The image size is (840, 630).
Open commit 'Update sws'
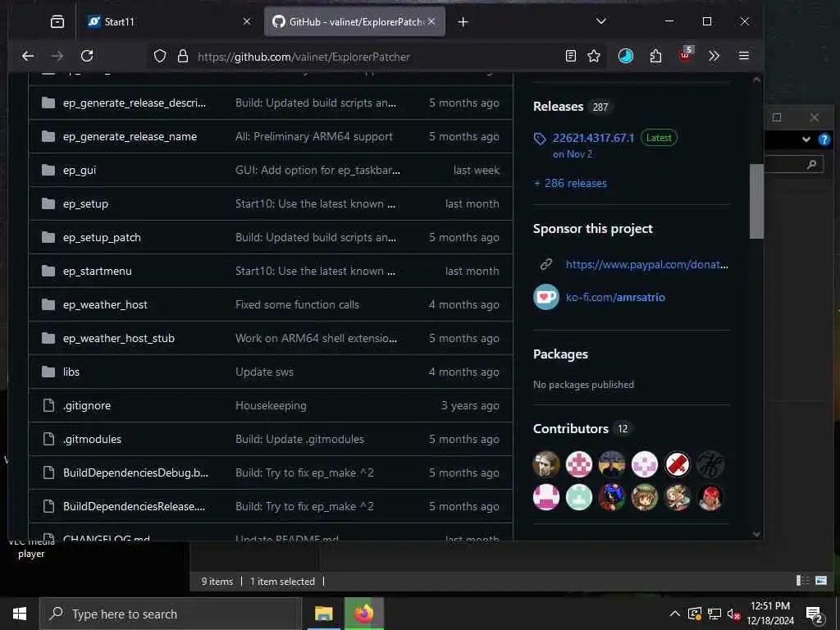pyautogui.click(x=265, y=372)
